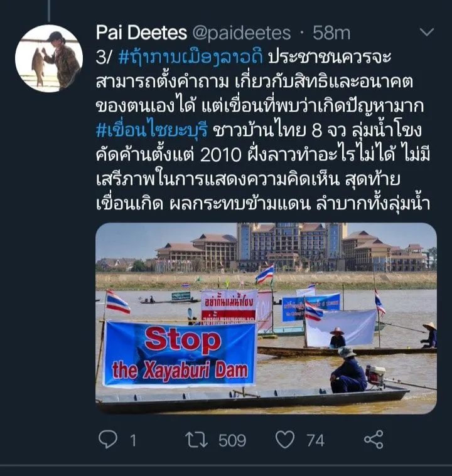Visit the @paideetes handle
The height and width of the screenshot is (476, 452).
[x=241, y=33]
